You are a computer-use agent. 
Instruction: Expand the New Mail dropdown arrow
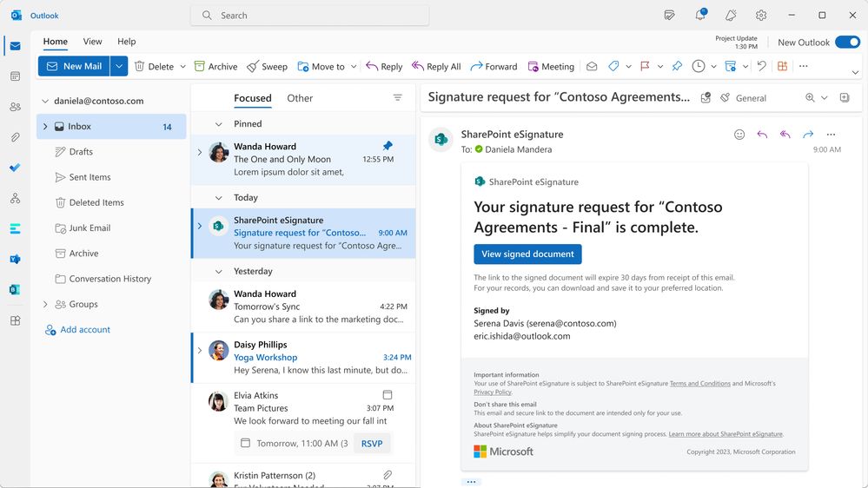[x=119, y=66]
